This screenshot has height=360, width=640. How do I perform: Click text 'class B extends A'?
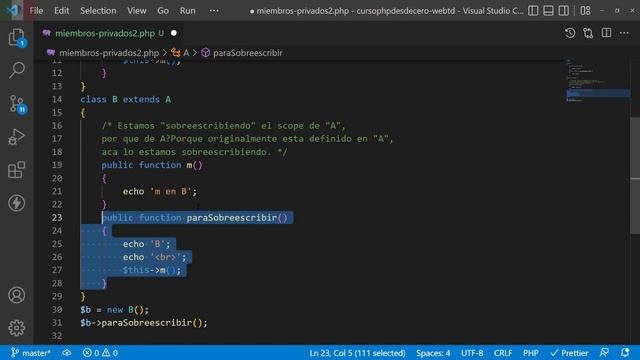coord(126,99)
